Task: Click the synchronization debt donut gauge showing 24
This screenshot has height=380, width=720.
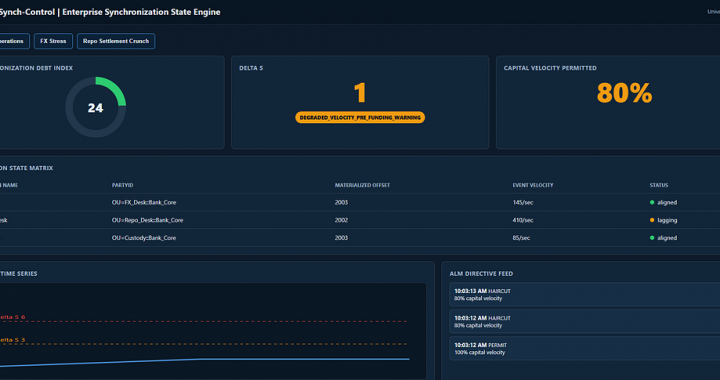Action: [x=96, y=107]
